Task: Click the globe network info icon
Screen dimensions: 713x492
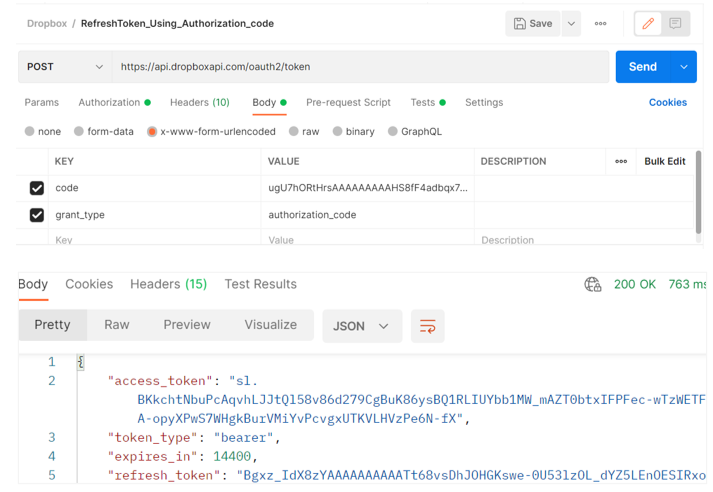Action: point(593,285)
